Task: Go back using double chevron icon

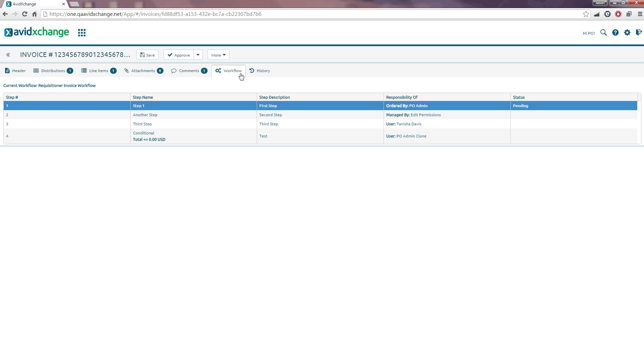Action: (8, 55)
